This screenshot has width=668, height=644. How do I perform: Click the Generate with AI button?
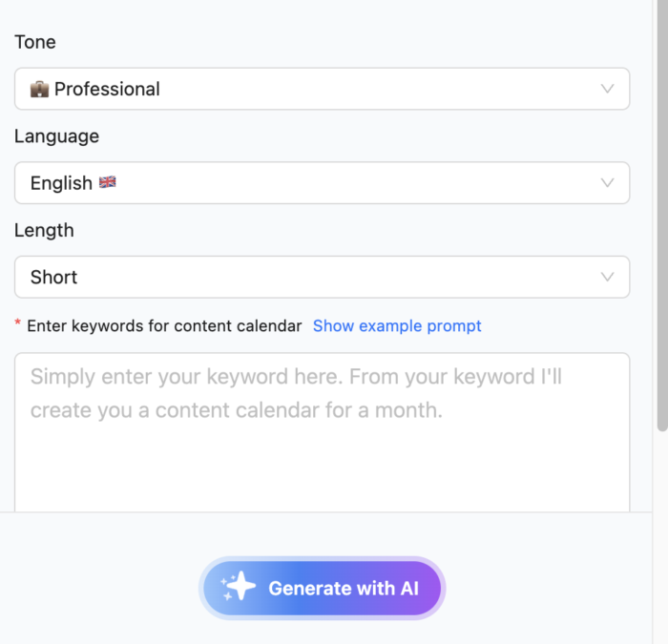(323, 589)
